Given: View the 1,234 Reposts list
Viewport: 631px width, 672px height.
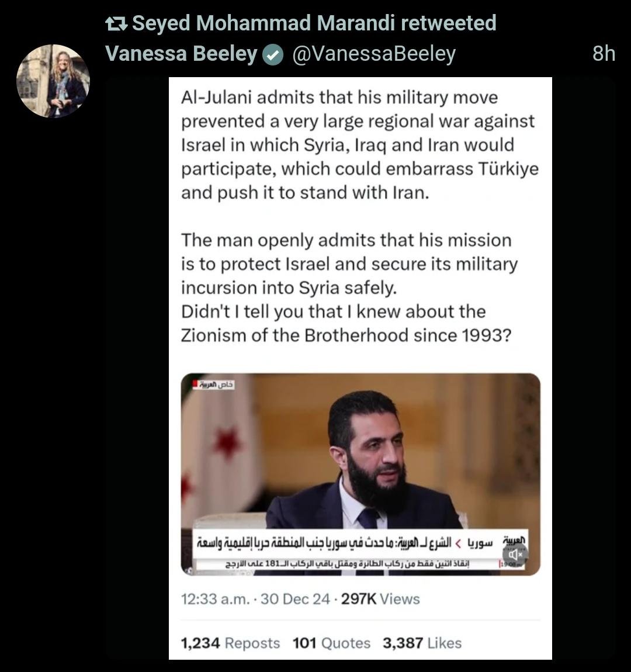Looking at the screenshot, I should tap(230, 643).
